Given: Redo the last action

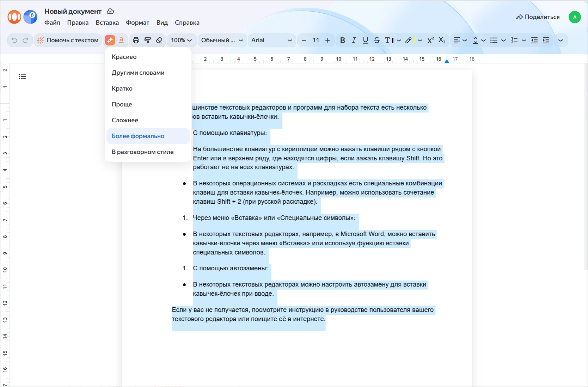Looking at the screenshot, I should (x=25, y=40).
